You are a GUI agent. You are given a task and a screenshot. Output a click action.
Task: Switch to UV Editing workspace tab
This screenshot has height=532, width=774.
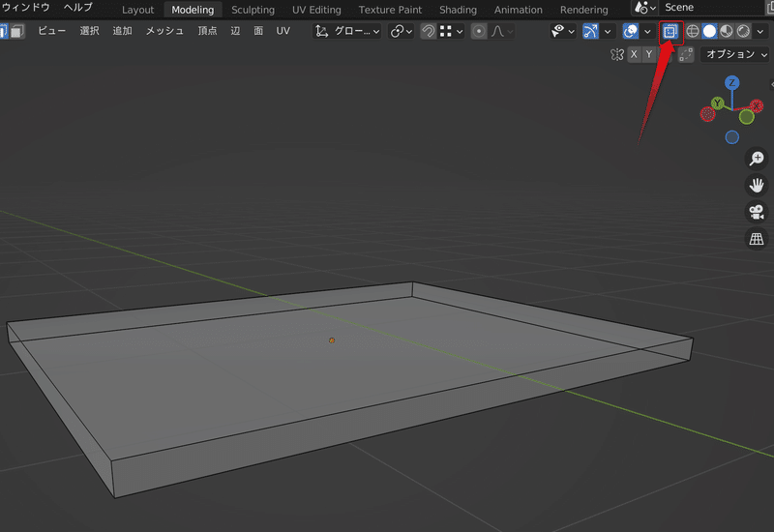pos(316,10)
